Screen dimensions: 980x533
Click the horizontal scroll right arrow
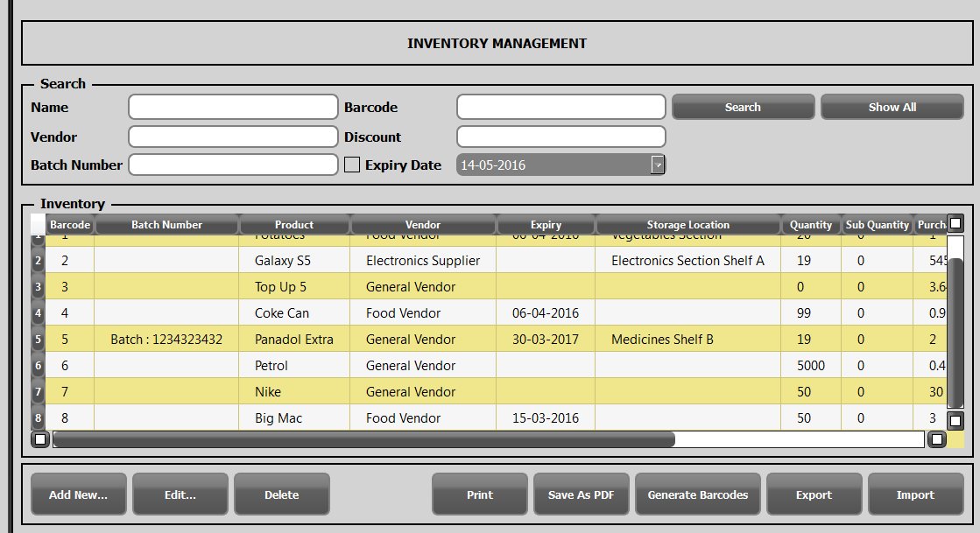coord(937,439)
